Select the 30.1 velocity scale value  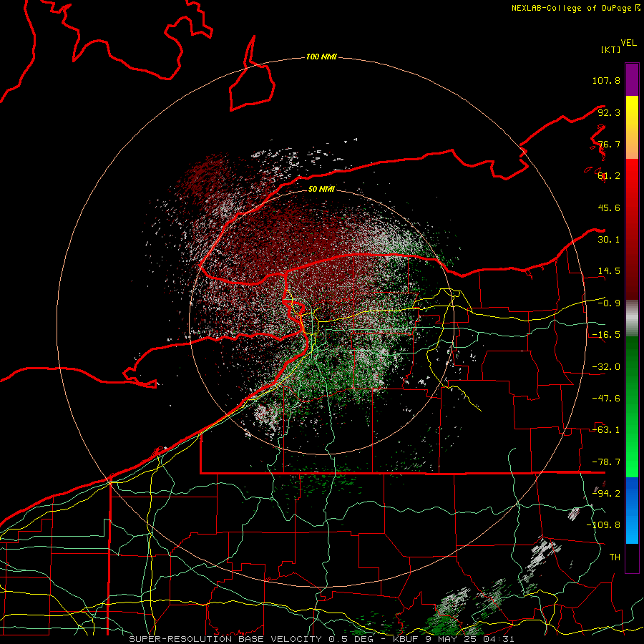click(609, 240)
